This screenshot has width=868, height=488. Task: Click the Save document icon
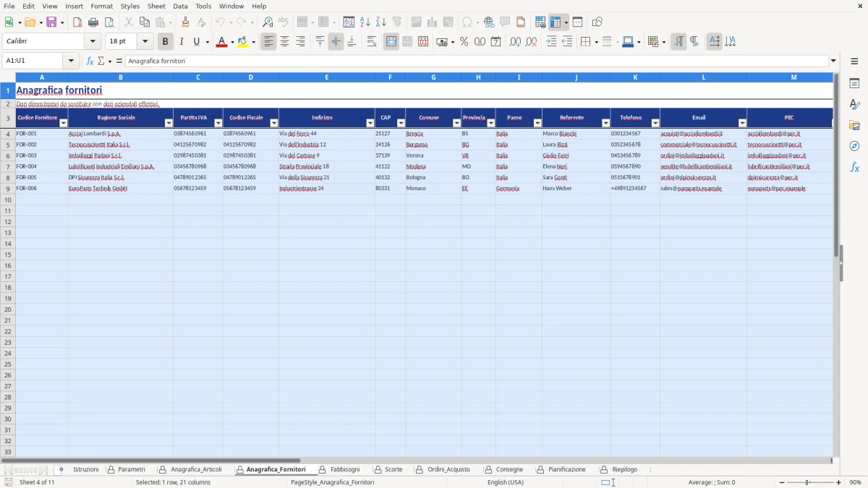[51, 22]
